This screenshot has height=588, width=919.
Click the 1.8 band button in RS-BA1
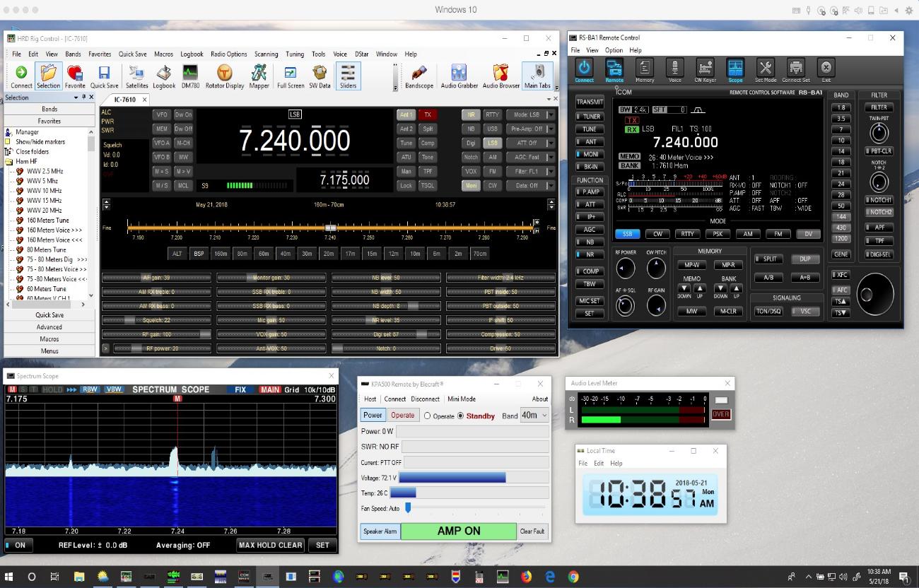coord(841,107)
